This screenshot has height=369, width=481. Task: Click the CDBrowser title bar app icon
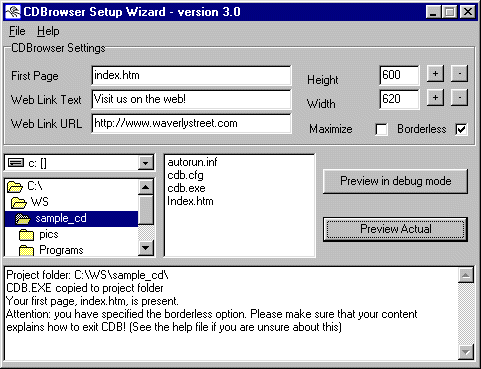12,12
